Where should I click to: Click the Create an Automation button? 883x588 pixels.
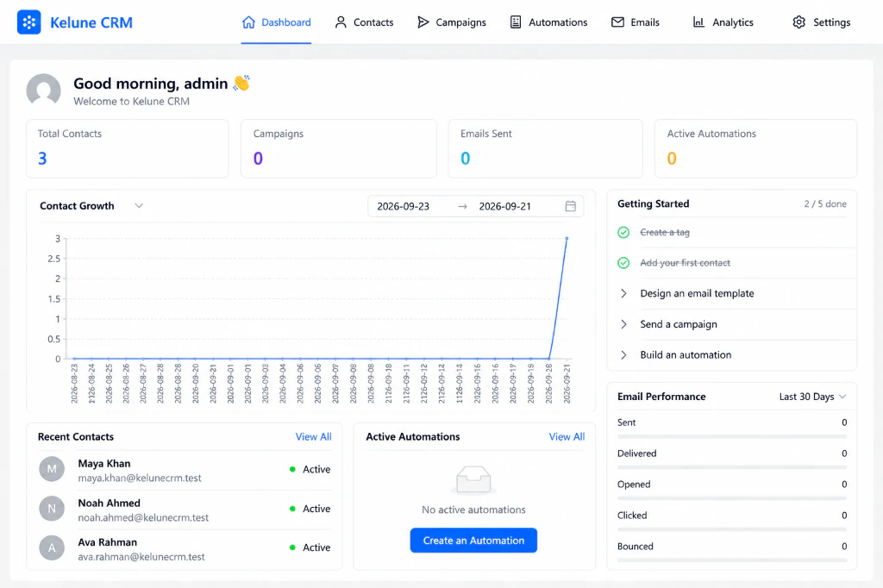(473, 540)
